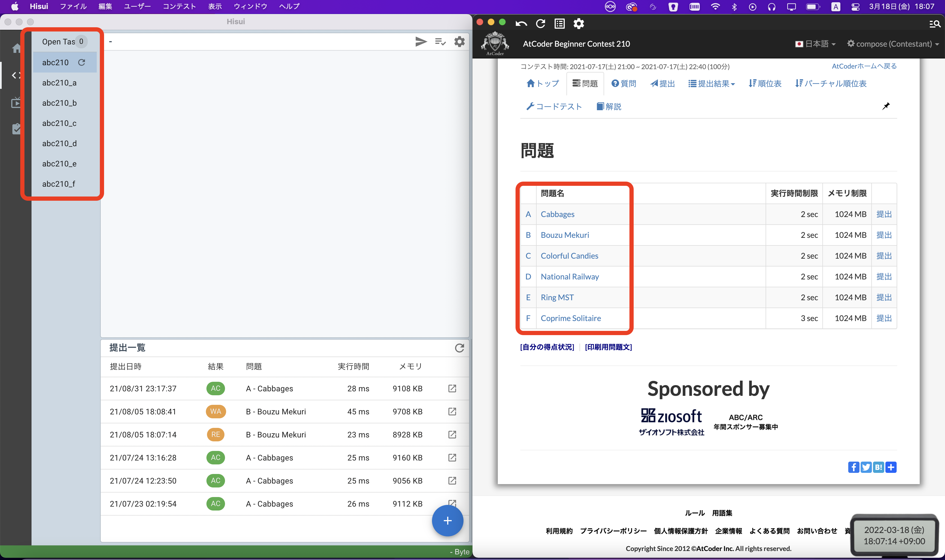Open the 編集 menu

[105, 6]
